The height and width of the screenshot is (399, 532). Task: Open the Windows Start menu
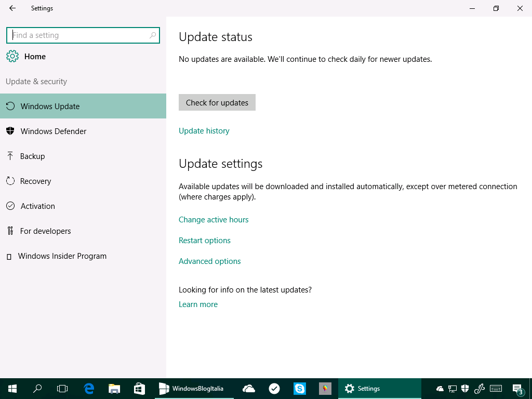pyautogui.click(x=12, y=389)
